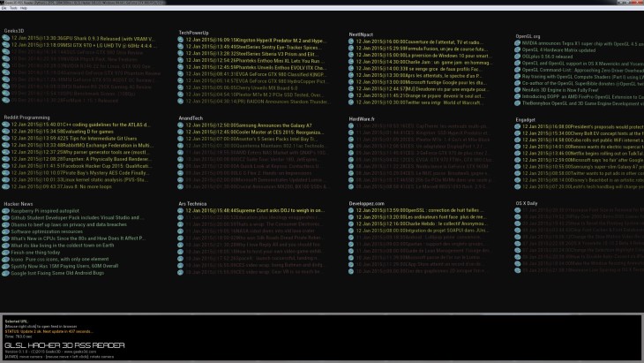The height and width of the screenshot is (363, 644).
Task: Click globe icon beside OGLplus 0.56.0 released
Action: point(518,57)
